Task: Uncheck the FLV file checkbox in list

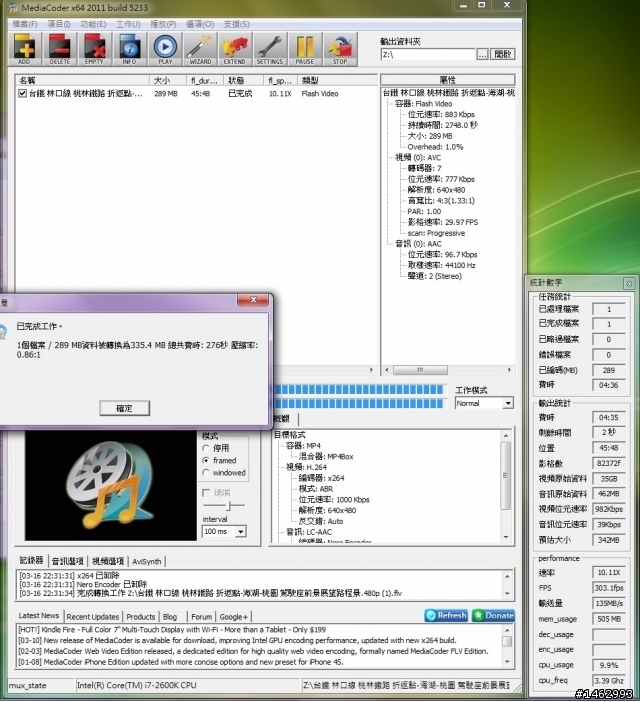Action: tap(22, 93)
